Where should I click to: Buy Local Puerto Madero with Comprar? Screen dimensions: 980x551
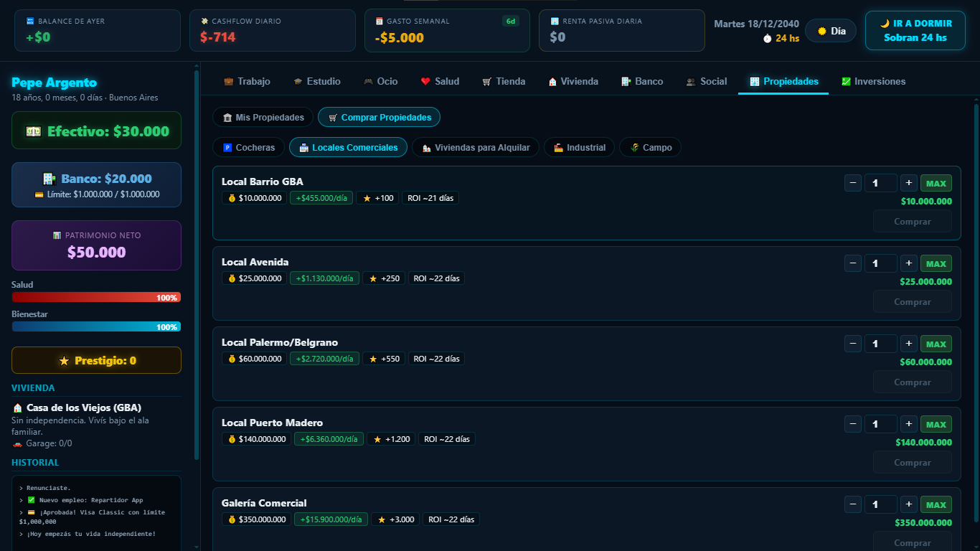pos(913,463)
